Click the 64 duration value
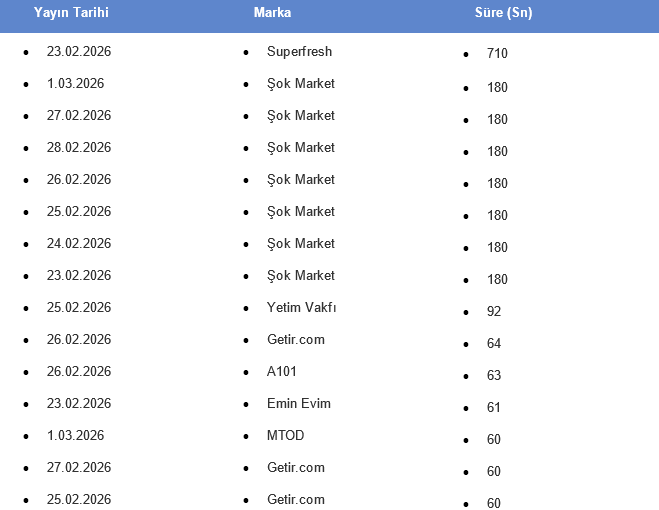 (494, 343)
